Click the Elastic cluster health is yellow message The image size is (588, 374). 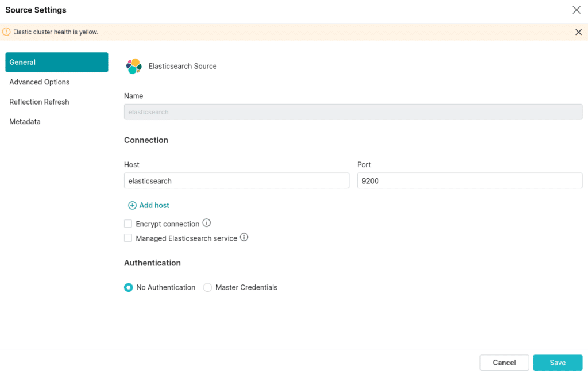[x=56, y=32]
